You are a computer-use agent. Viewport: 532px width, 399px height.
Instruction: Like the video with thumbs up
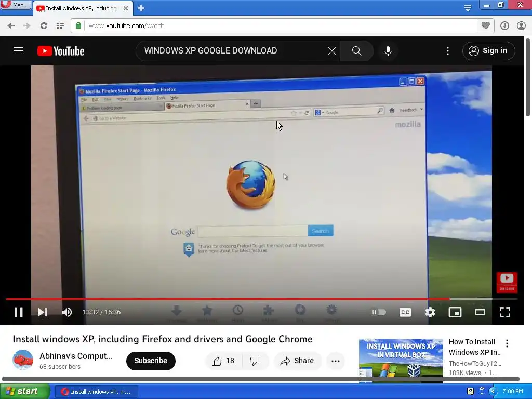pyautogui.click(x=223, y=361)
